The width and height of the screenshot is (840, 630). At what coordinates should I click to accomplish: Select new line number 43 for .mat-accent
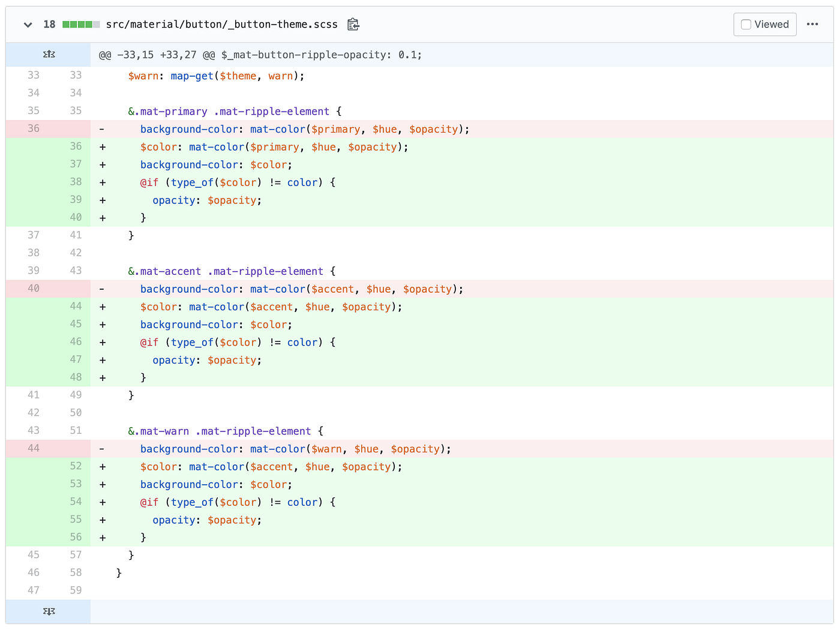(76, 271)
